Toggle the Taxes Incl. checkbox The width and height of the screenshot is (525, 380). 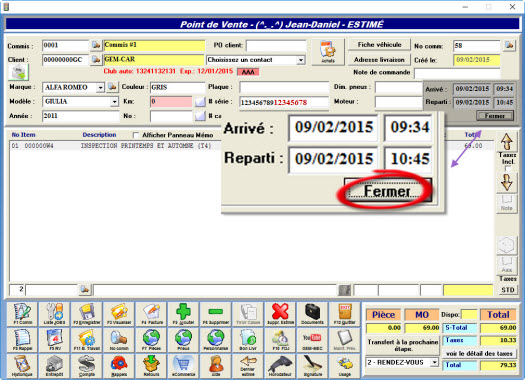pos(508,168)
